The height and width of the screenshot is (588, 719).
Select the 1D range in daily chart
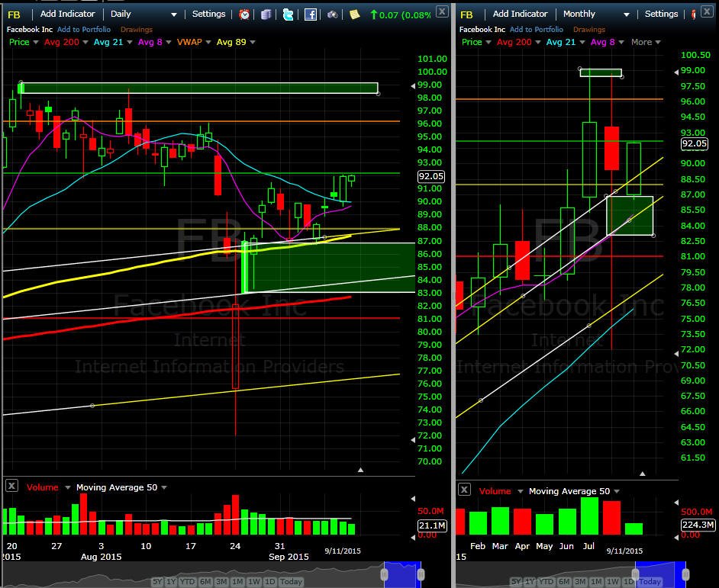pyautogui.click(x=269, y=582)
